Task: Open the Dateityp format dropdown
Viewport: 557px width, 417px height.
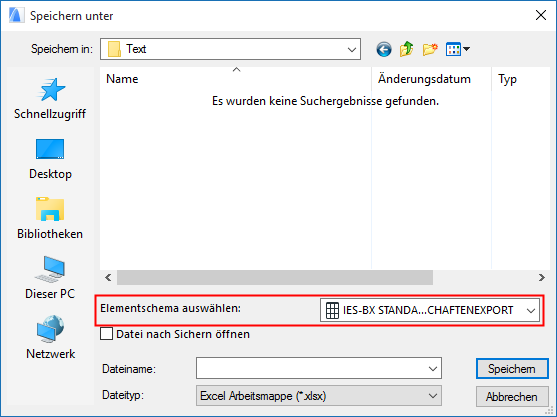Action: (x=319, y=396)
